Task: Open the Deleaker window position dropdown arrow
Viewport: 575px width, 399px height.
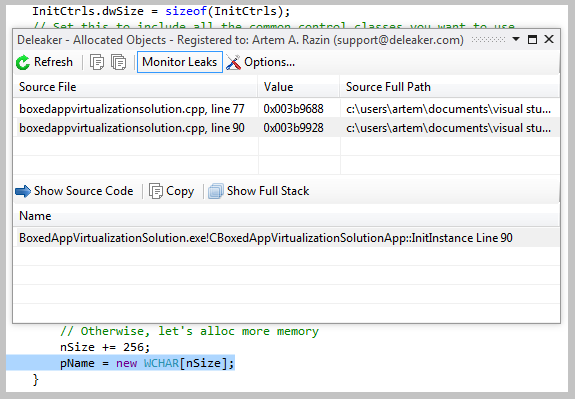Action: coord(516,39)
